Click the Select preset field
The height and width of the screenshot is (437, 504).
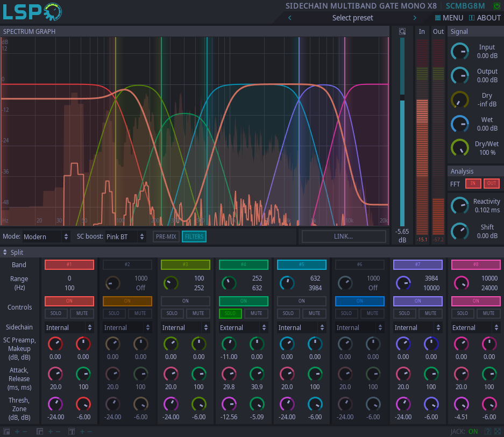pos(352,17)
